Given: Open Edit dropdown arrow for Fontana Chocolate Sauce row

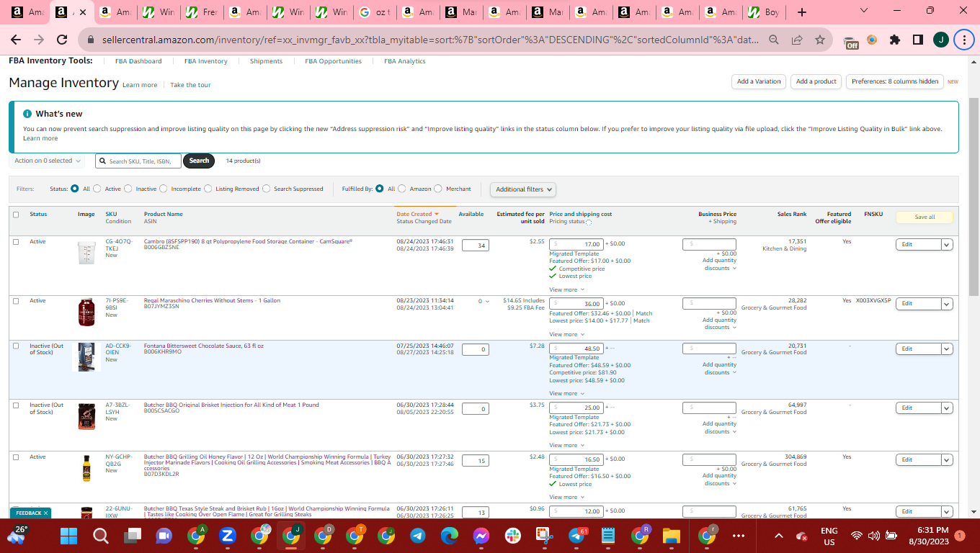Looking at the screenshot, I should pyautogui.click(x=947, y=349).
